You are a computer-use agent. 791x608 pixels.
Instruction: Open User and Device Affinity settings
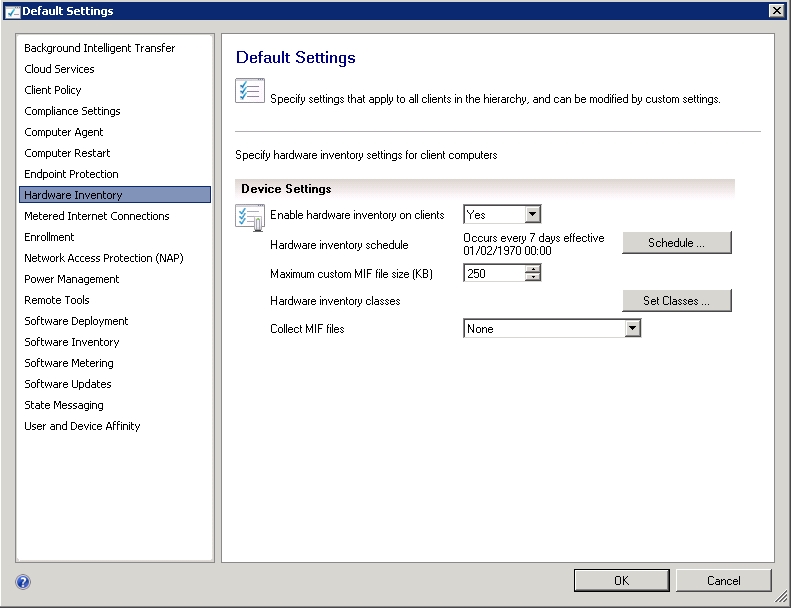click(82, 426)
